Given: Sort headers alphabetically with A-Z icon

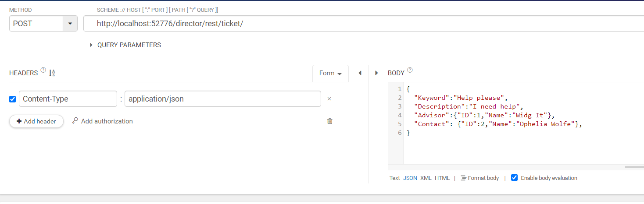Looking at the screenshot, I should [x=52, y=73].
